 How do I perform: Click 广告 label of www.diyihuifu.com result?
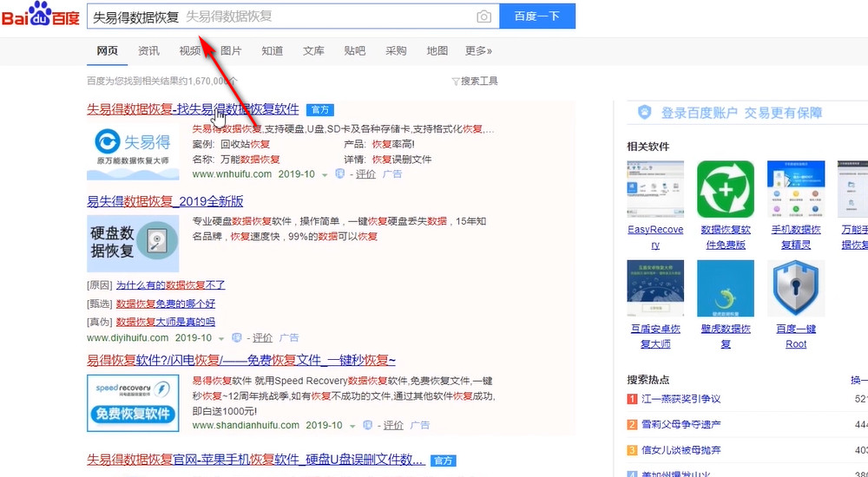coord(289,337)
